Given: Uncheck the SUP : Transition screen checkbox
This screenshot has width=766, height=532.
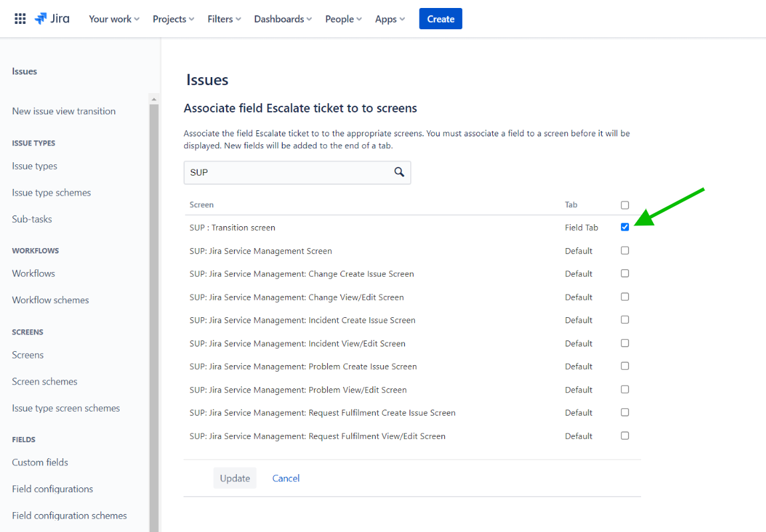Looking at the screenshot, I should point(624,227).
